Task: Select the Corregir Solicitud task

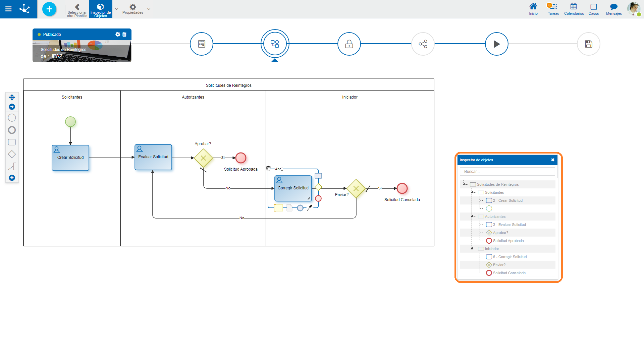Action: (293, 188)
